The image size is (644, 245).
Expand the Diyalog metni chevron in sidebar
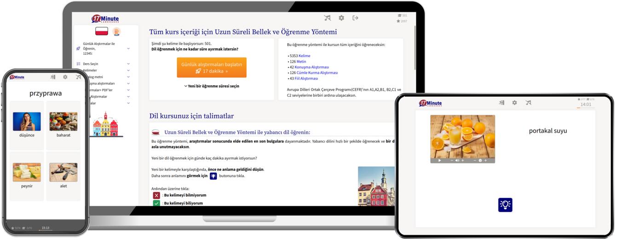[x=128, y=77]
